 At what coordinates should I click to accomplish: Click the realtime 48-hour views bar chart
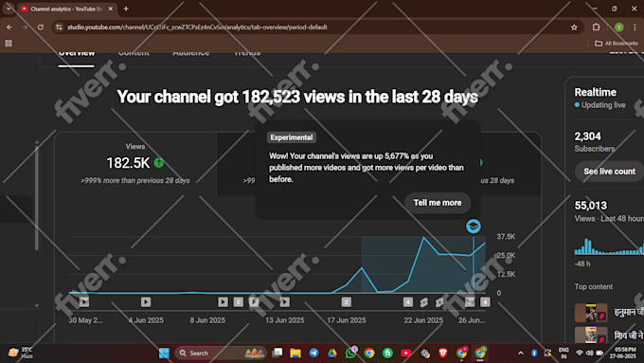(609, 245)
